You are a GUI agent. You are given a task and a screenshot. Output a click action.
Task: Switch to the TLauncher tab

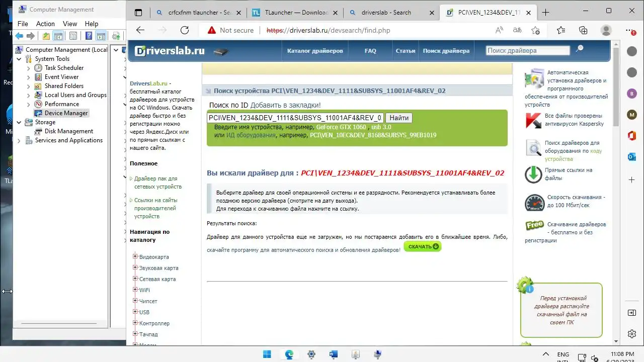pyautogui.click(x=295, y=13)
